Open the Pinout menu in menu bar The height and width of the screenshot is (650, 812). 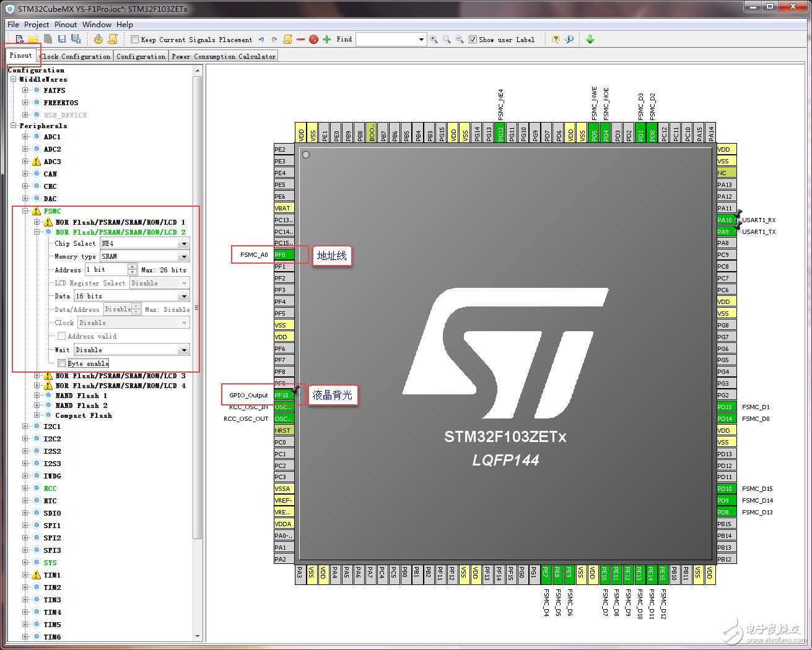[66, 25]
